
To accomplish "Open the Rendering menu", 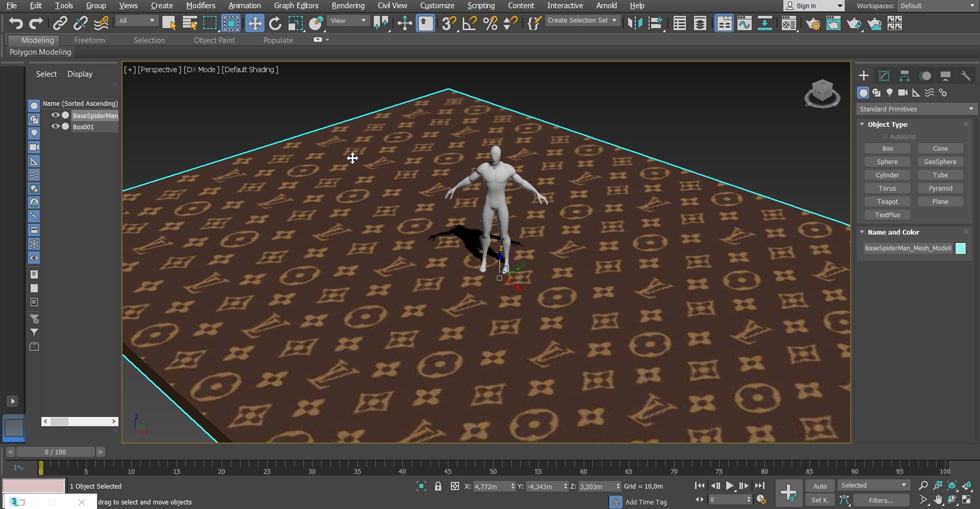I will (x=348, y=6).
